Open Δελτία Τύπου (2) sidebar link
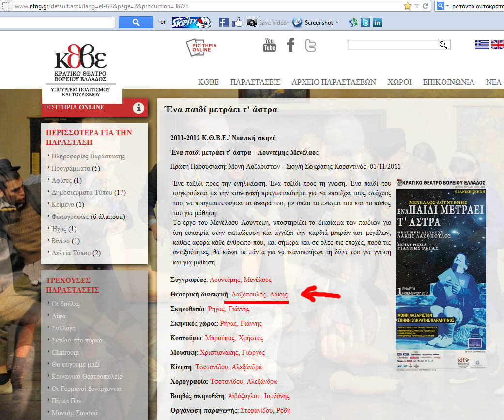 click(x=76, y=253)
